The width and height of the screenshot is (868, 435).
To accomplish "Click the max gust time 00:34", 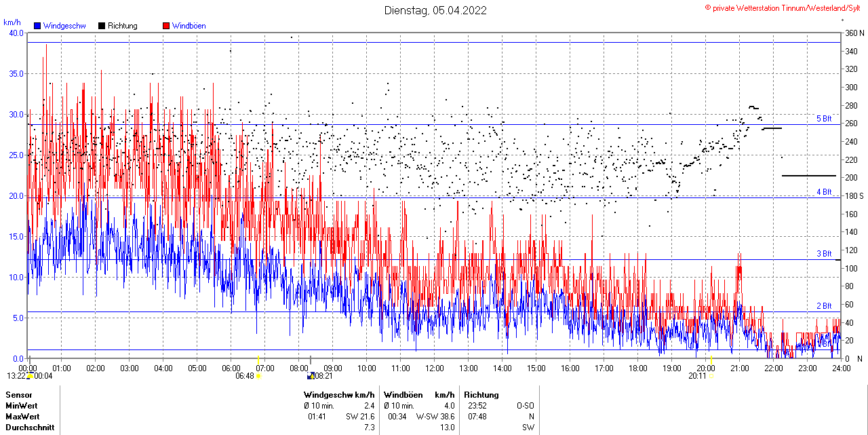I will pos(397,417).
